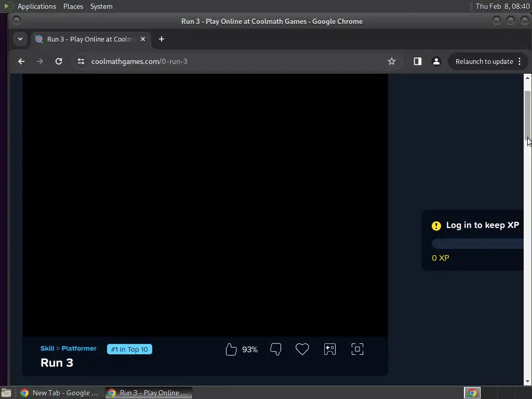Open the Places menu
Screen dimensions: 532x399
click(x=73, y=6)
